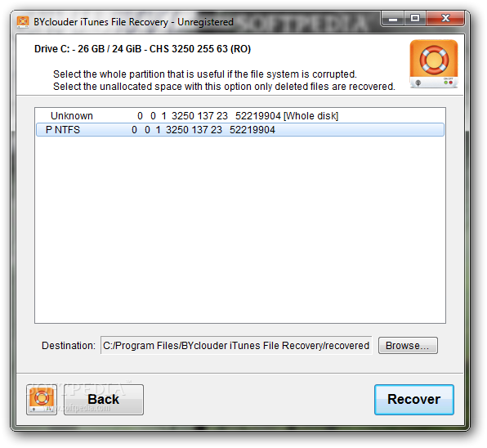The width and height of the screenshot is (487, 448).
Task: Minimize the iTunes File Recovery window
Action: coord(393,19)
